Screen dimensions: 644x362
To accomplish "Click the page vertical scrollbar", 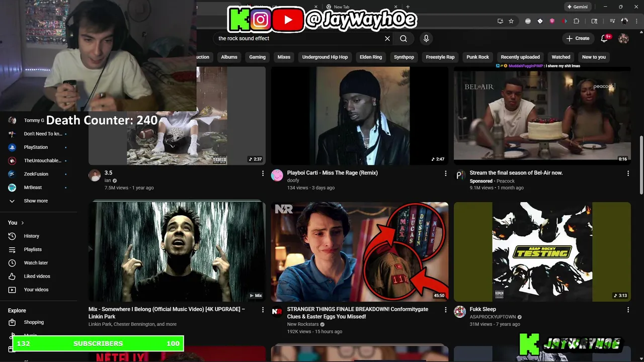I will [x=641, y=164].
